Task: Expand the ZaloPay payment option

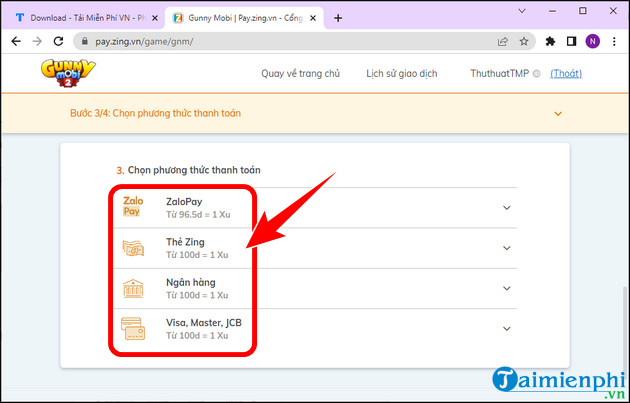Action: point(507,208)
